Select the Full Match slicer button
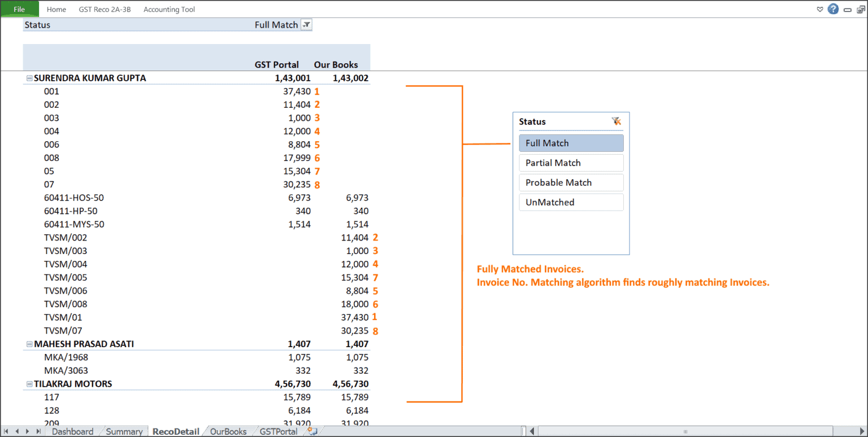The width and height of the screenshot is (868, 437). 571,143
